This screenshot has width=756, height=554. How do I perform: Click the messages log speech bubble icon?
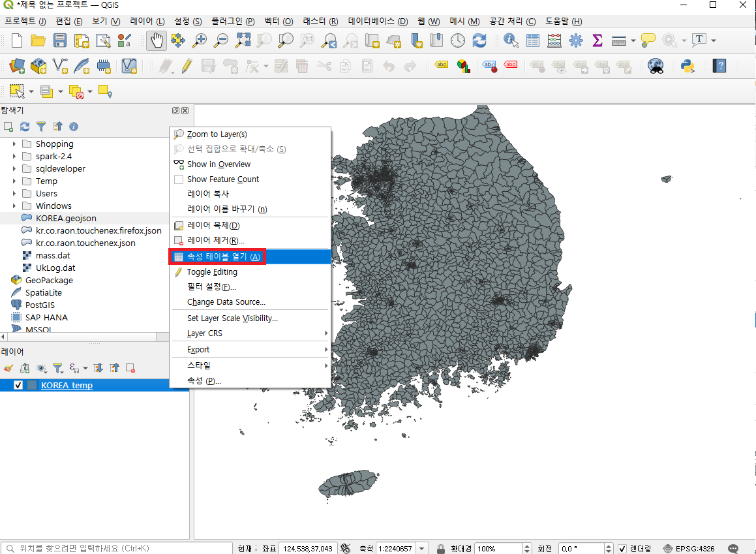click(x=733, y=549)
